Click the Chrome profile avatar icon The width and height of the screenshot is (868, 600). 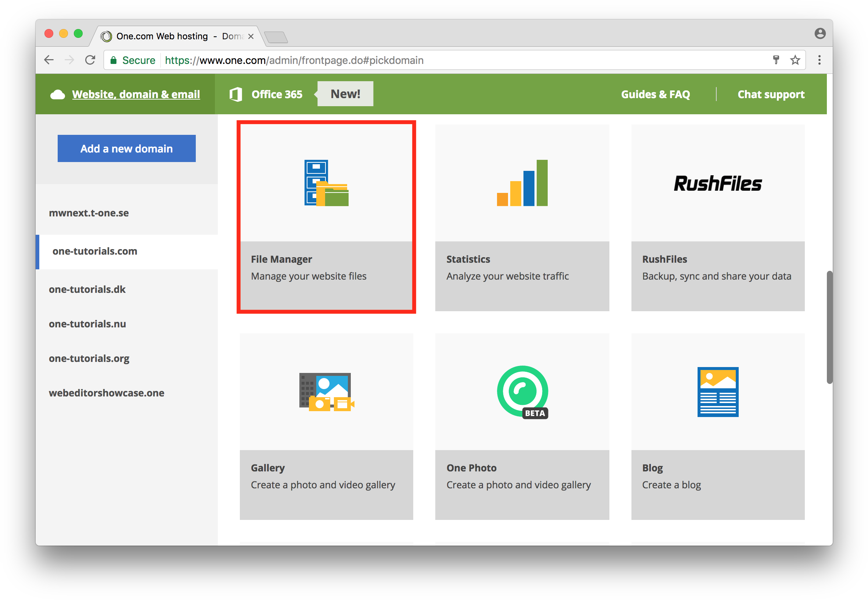point(820,33)
